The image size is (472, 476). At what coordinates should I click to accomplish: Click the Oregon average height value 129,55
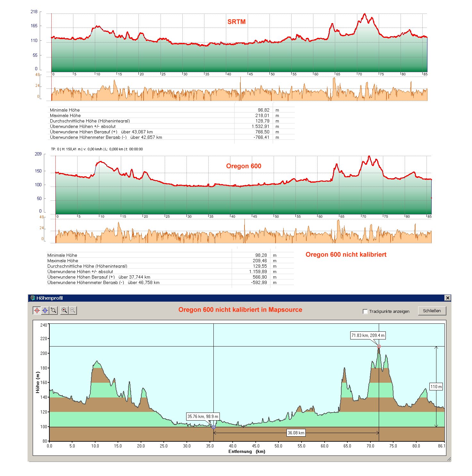tap(260, 266)
